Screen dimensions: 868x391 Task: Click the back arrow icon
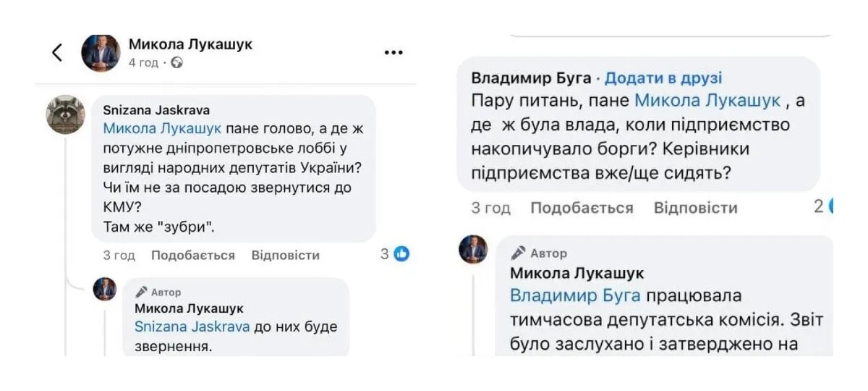57,52
